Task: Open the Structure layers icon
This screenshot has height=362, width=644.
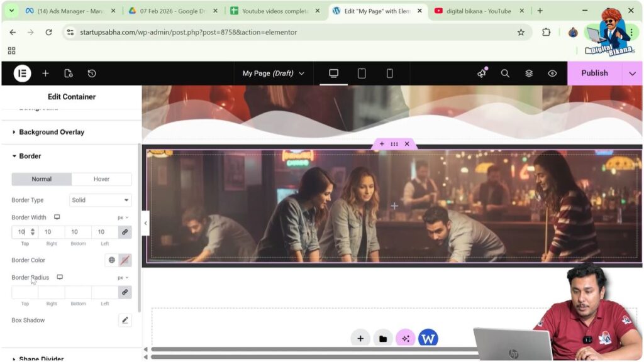Action: tap(529, 74)
